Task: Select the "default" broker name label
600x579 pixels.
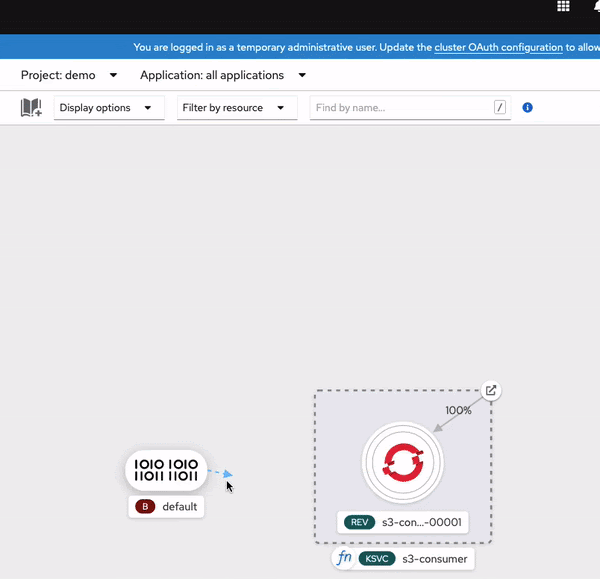Action: click(179, 507)
